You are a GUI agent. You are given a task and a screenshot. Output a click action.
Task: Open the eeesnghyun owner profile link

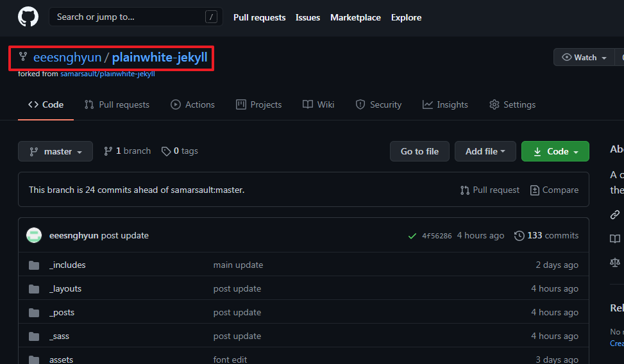point(67,57)
